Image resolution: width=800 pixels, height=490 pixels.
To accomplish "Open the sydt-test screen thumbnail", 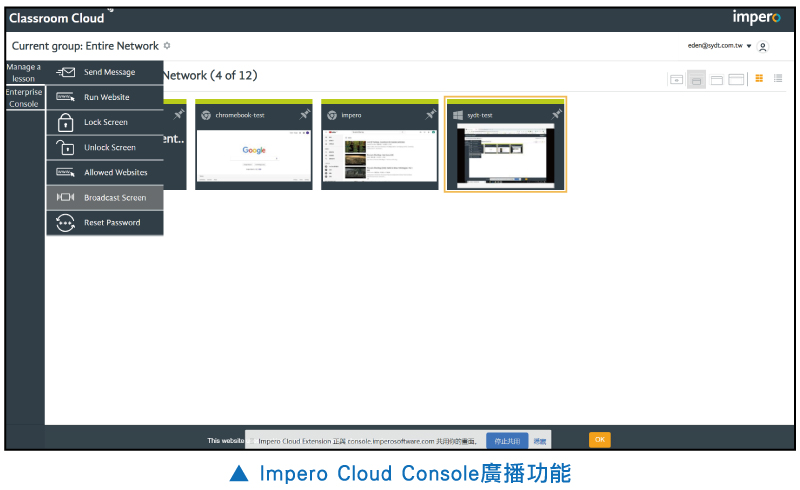I will click(505, 154).
